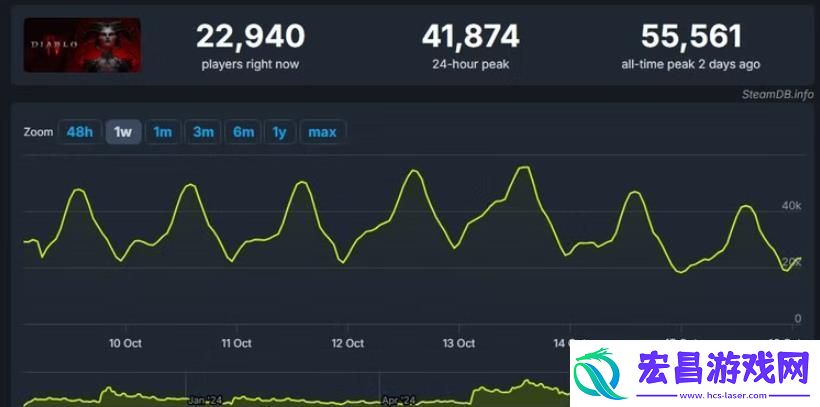Select the 1w zoom range
The image size is (820, 407).
[123, 132]
